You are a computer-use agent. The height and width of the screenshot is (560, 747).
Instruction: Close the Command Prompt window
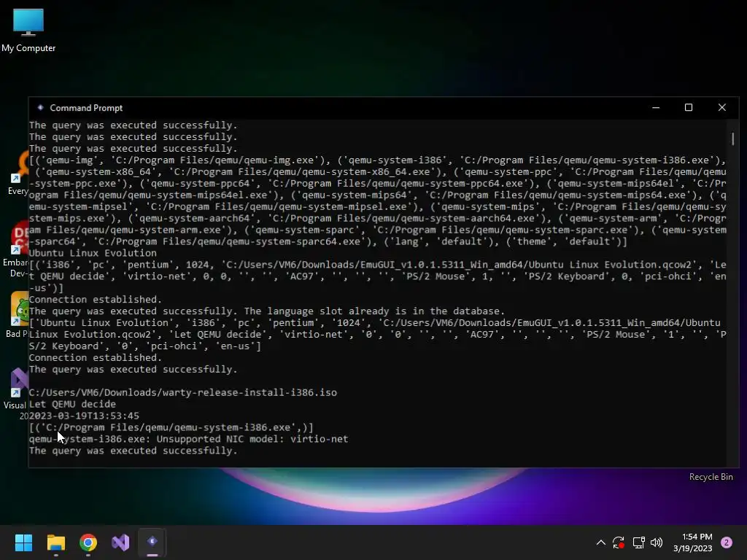(721, 108)
